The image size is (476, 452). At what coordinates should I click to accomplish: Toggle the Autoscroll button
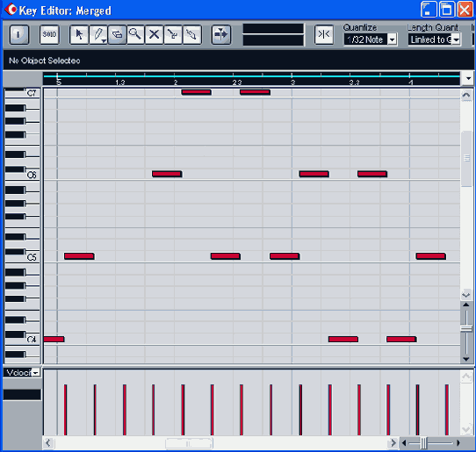[221, 34]
